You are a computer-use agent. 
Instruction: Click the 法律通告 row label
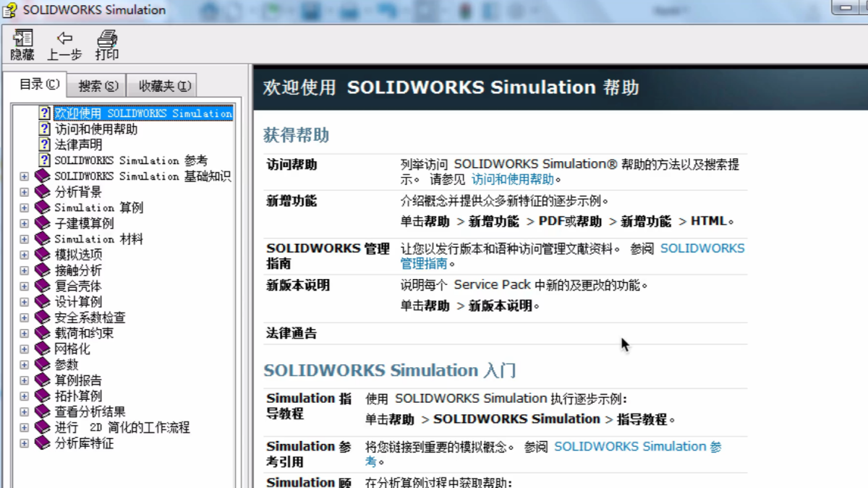(292, 333)
